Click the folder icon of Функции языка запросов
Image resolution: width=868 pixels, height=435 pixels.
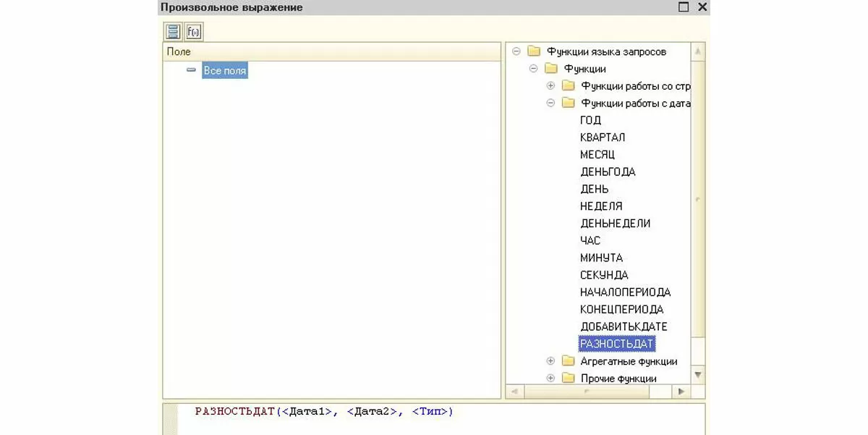[x=534, y=51]
